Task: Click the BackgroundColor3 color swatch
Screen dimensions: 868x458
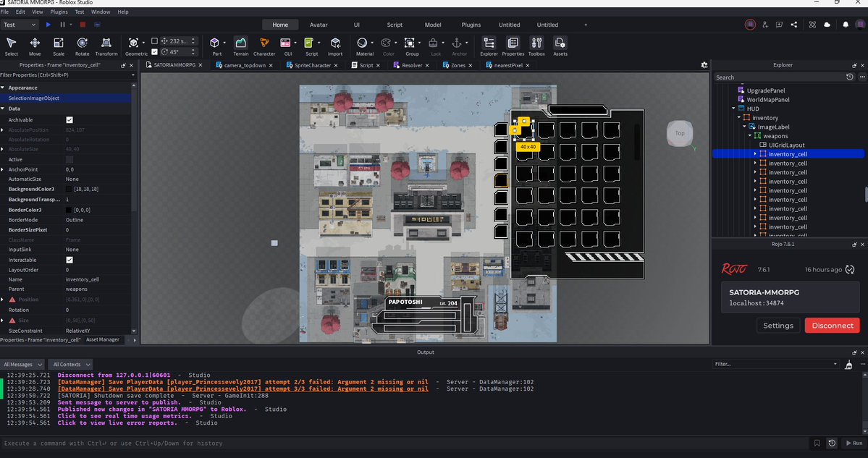Action: [69, 189]
